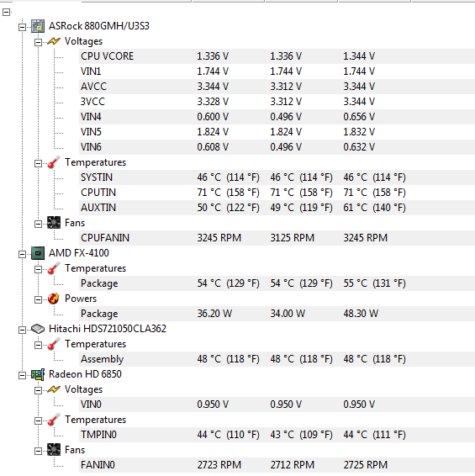Select the AVCC voltage row

[x=277, y=87]
